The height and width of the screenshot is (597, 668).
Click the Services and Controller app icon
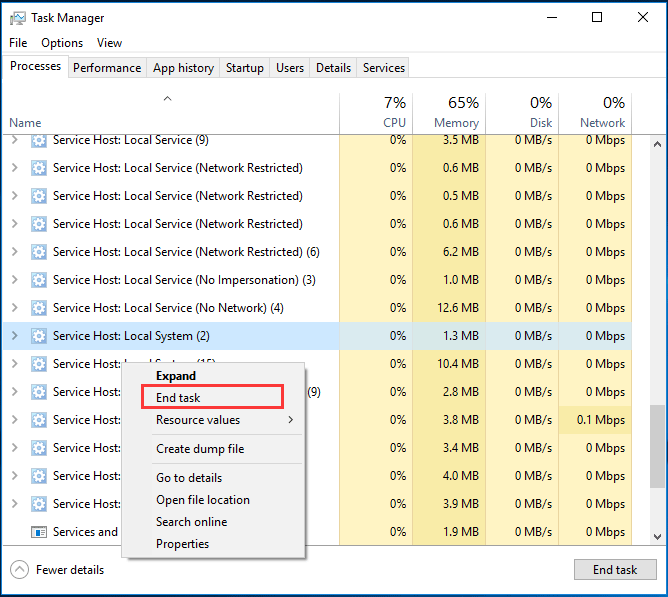click(x=39, y=532)
